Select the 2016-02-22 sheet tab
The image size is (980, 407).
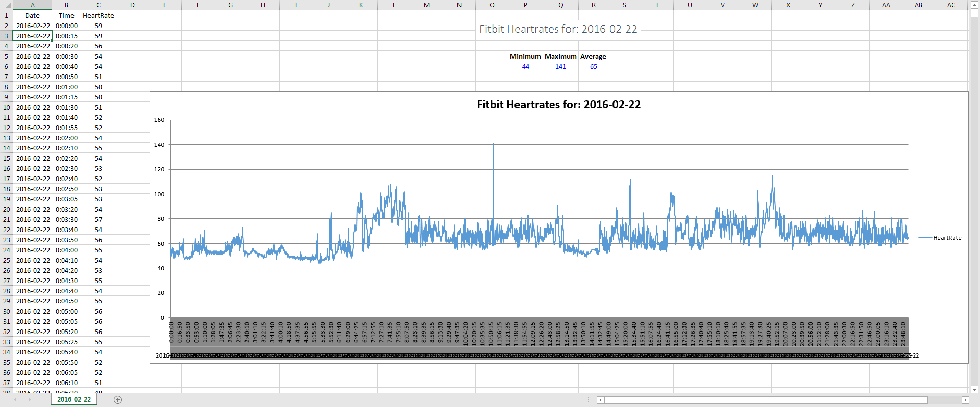[74, 400]
